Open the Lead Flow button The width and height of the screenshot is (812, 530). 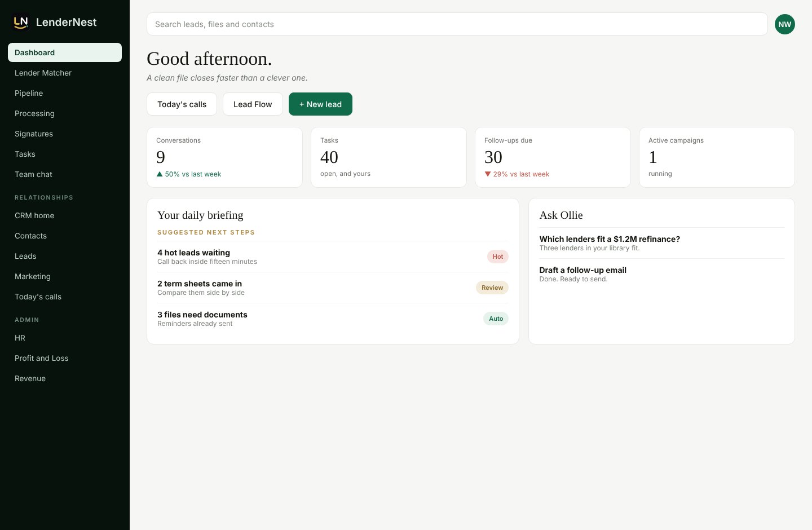click(x=253, y=104)
